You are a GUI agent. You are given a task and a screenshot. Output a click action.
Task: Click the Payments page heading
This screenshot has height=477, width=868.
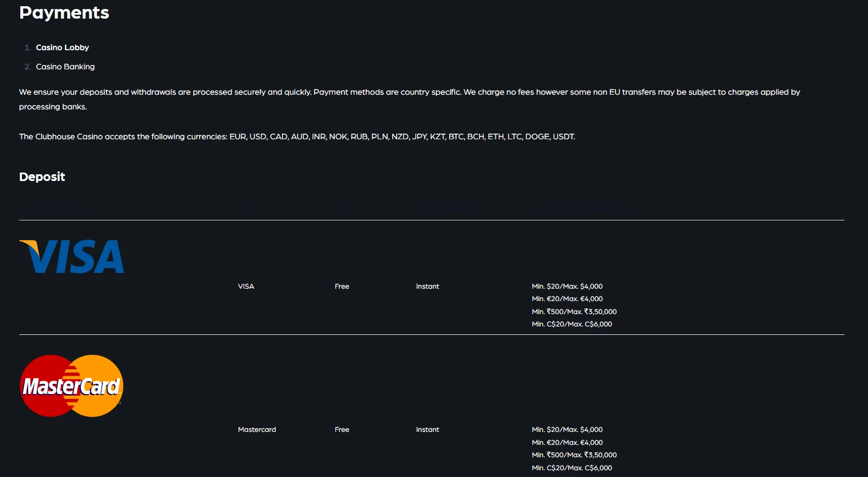point(64,12)
